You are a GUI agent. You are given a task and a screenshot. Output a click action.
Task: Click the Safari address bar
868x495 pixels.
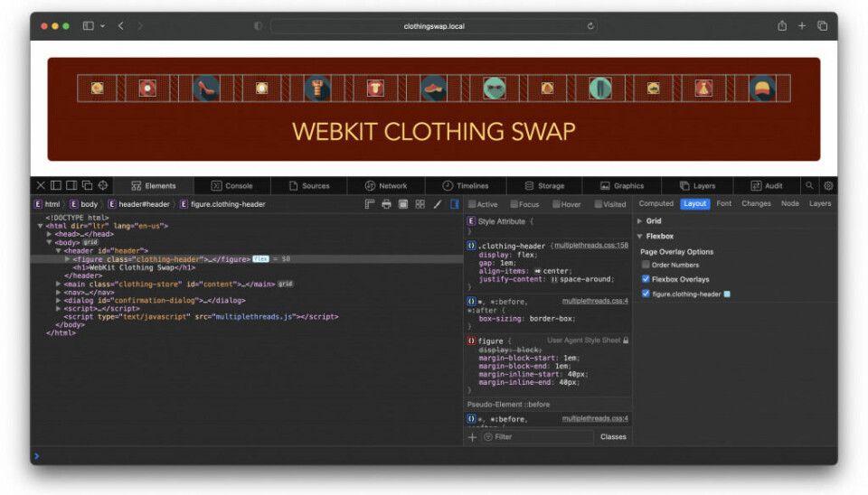[x=433, y=26]
